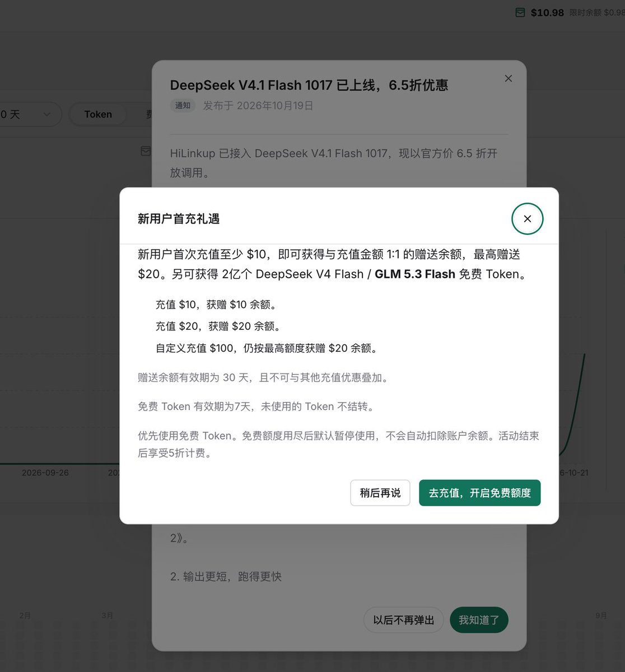Click the 优先使用免费 Token note
Viewport: 625px width, 672px height.
(x=339, y=444)
